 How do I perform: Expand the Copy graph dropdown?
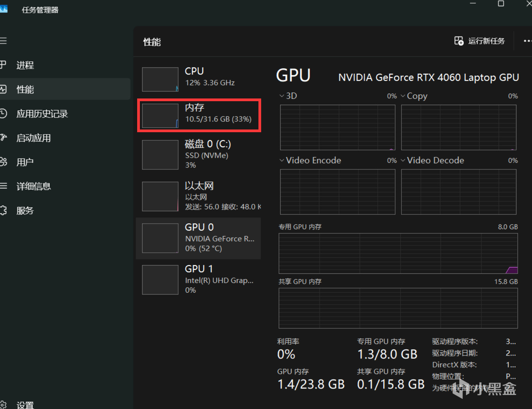403,96
